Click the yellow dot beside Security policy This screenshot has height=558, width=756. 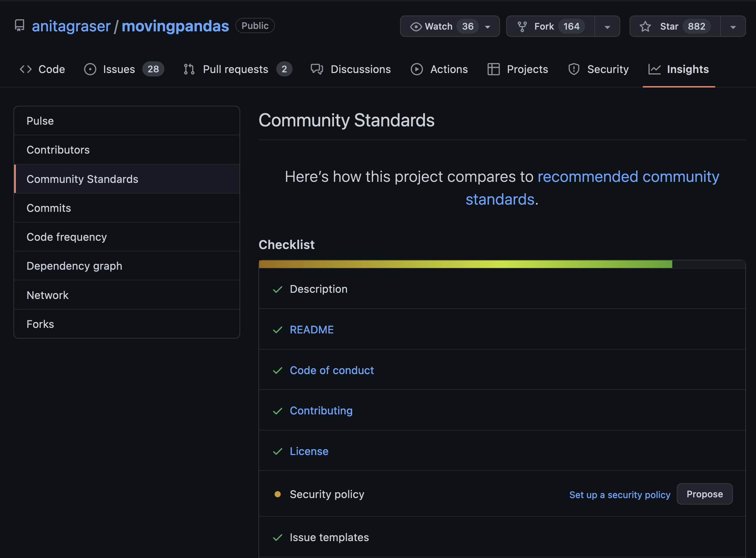coord(277,494)
